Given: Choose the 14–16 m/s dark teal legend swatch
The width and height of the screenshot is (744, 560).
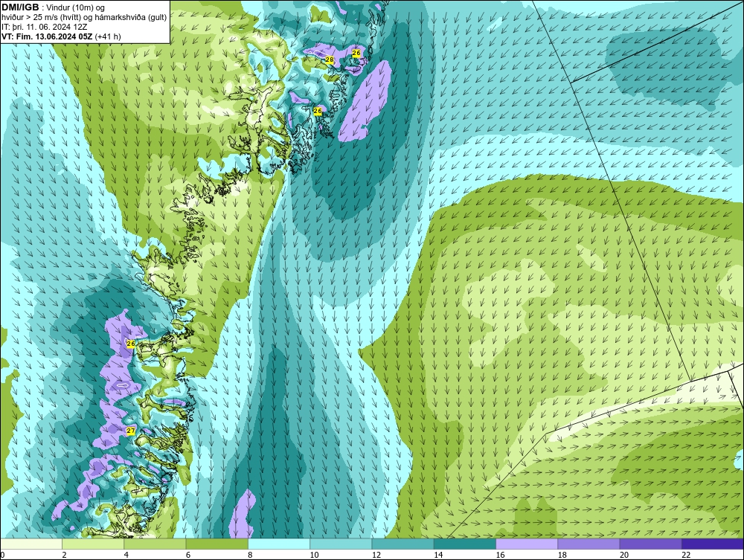Looking at the screenshot, I should (464, 544).
